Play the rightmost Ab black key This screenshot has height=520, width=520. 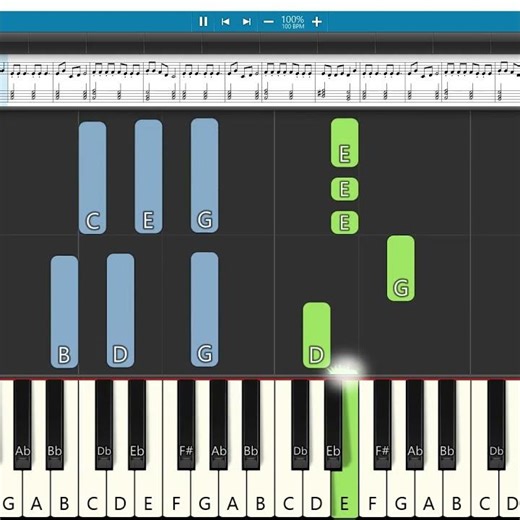(415, 425)
